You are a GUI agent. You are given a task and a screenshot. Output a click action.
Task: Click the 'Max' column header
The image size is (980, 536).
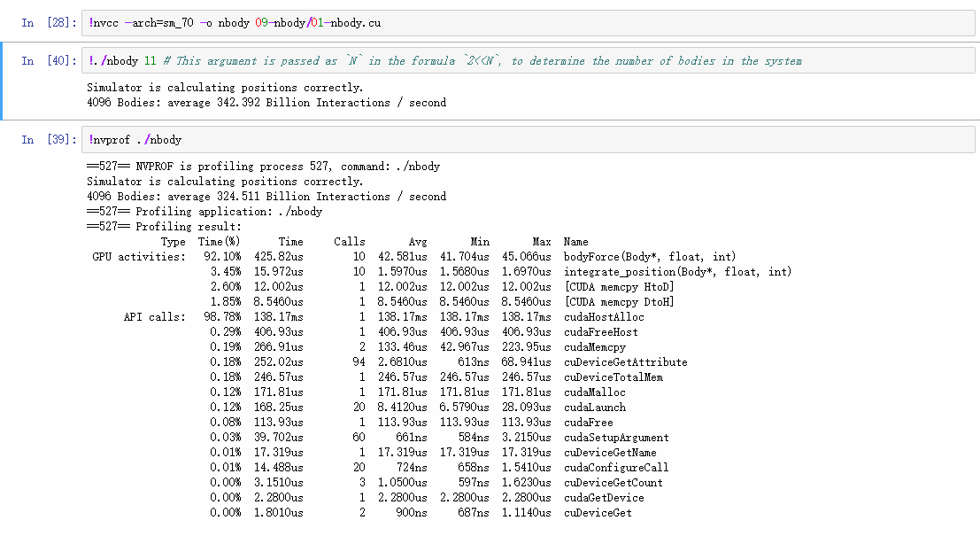pyautogui.click(x=542, y=242)
